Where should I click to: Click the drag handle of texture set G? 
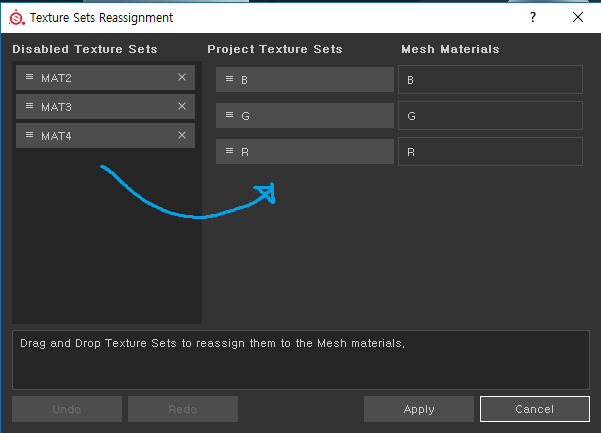[x=229, y=115]
